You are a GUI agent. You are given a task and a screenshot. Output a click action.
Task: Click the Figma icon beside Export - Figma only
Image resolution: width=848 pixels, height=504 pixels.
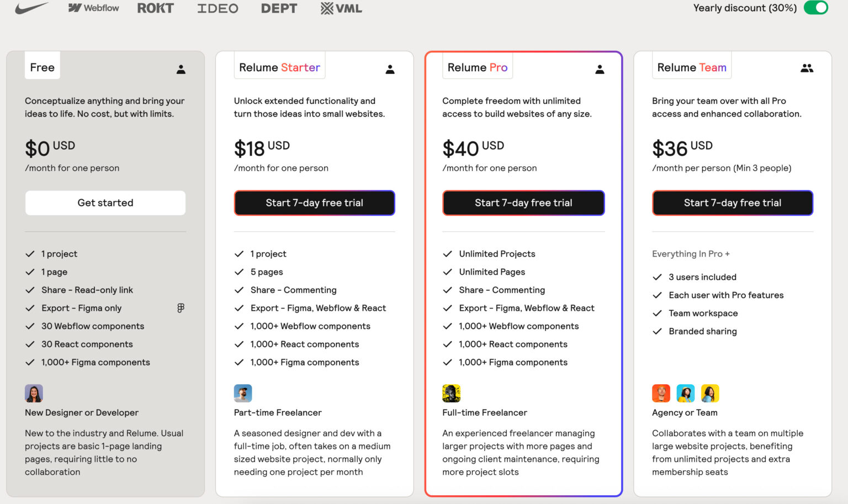coord(181,307)
